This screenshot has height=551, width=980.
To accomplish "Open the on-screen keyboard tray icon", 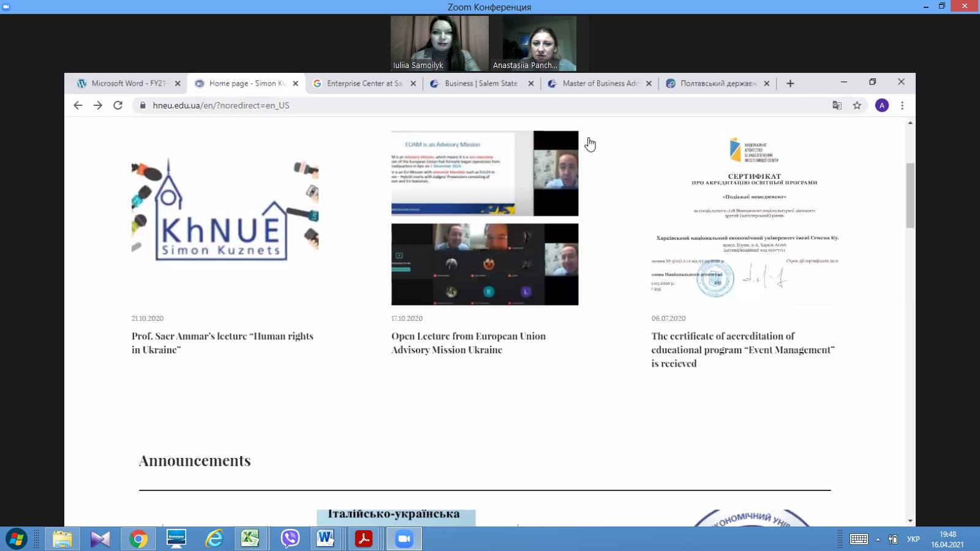I will click(x=859, y=539).
